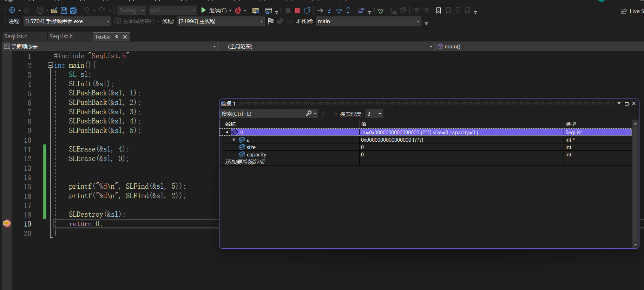The width and height of the screenshot is (644, 290).
Task: Click line number 11 in the gutter
Action: point(27,149)
